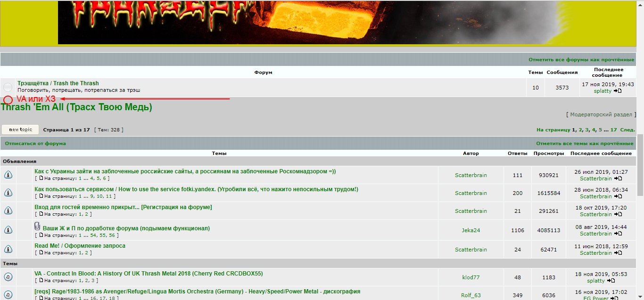Viewport: 644px width, 300px height.
Task: Go to page 2 of 'Read Me!' topic
Action: (86, 253)
